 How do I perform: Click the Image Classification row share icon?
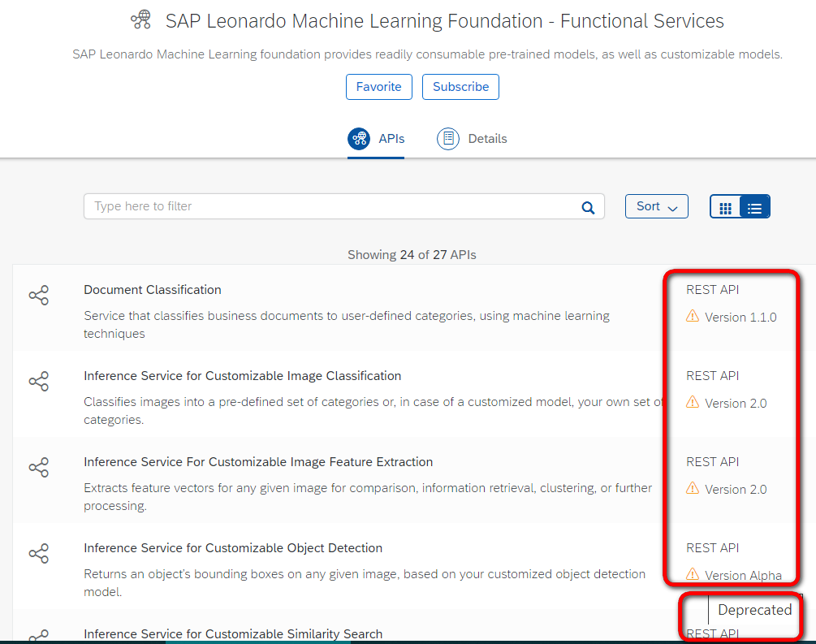[x=39, y=381]
